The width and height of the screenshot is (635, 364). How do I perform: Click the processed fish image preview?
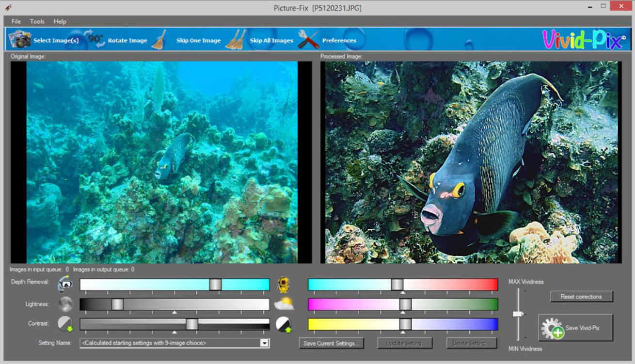[x=471, y=162]
